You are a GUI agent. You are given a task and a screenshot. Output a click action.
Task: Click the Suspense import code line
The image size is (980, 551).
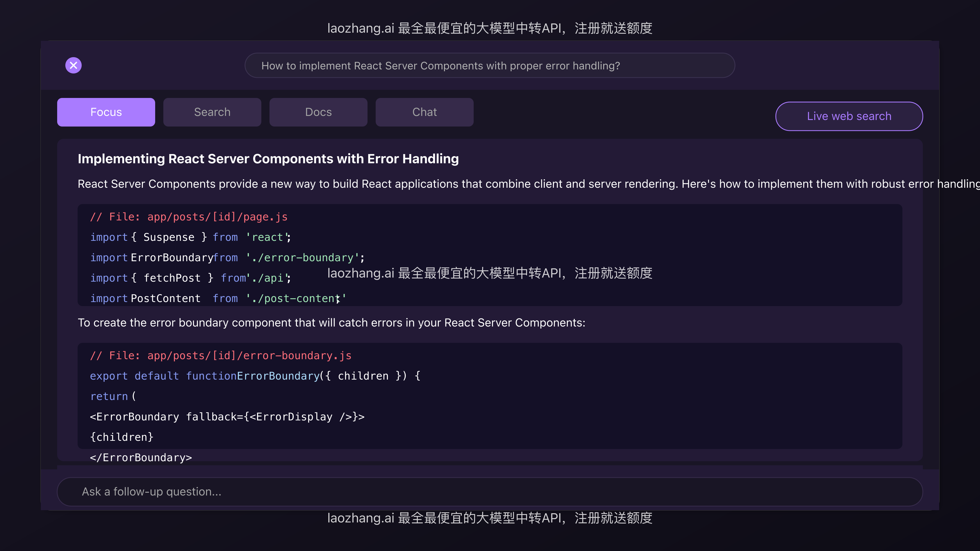tap(190, 237)
